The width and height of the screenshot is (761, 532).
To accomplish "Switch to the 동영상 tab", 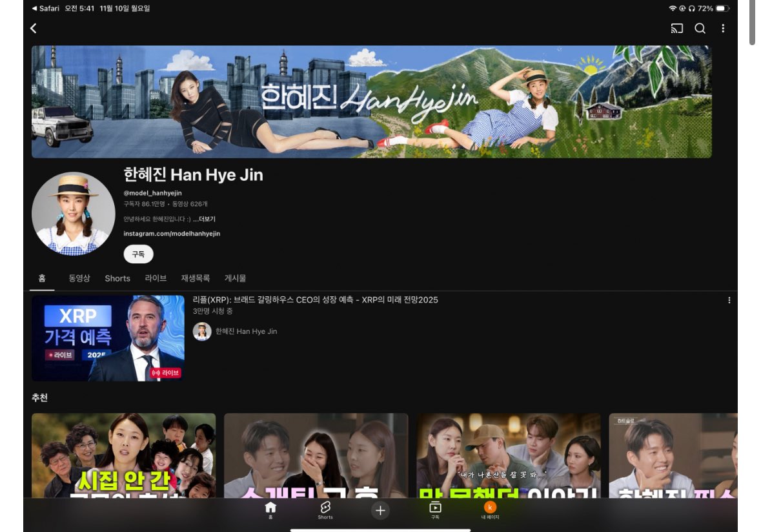I will coord(79,278).
